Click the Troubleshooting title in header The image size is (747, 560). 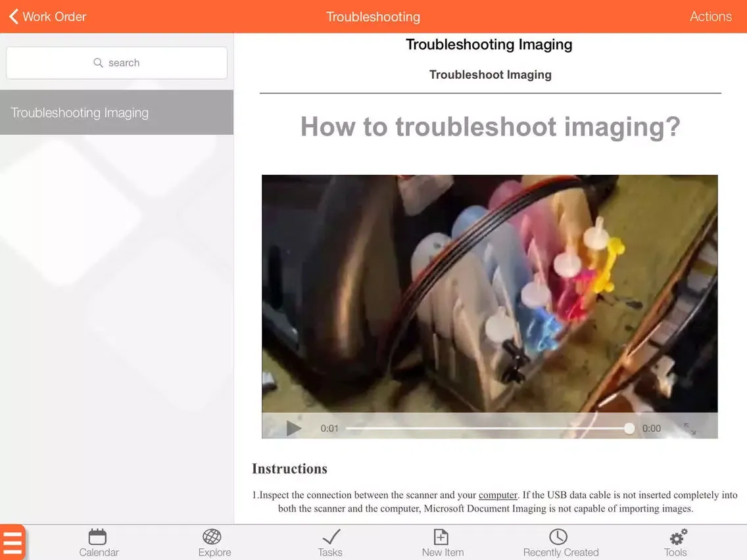[x=373, y=16]
